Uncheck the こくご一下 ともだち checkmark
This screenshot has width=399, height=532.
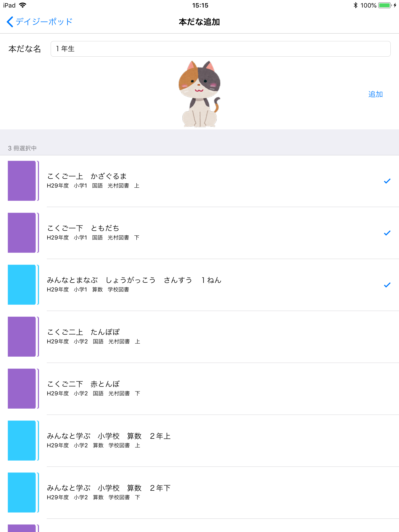pos(387,233)
